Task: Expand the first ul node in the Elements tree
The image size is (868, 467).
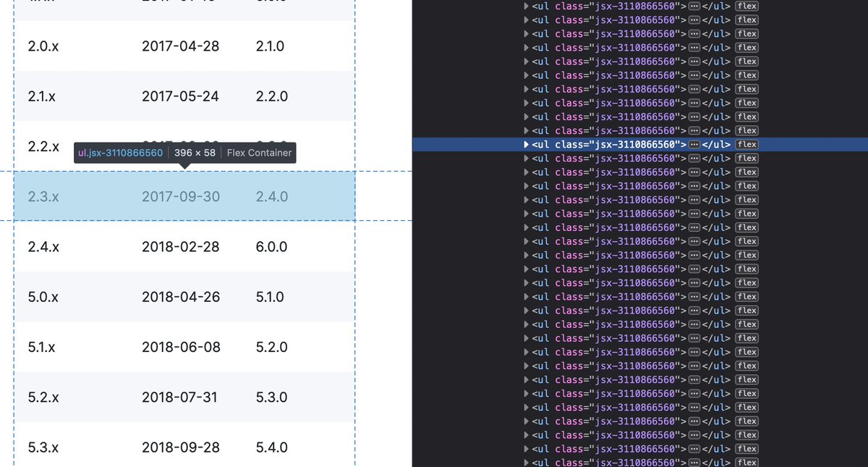Action: (526, 6)
